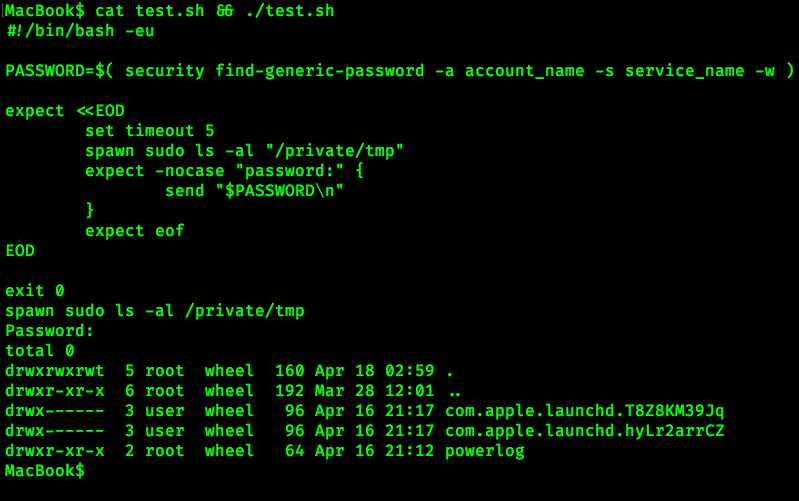
Task: Click the 'expect eof' line
Action: click(135, 230)
